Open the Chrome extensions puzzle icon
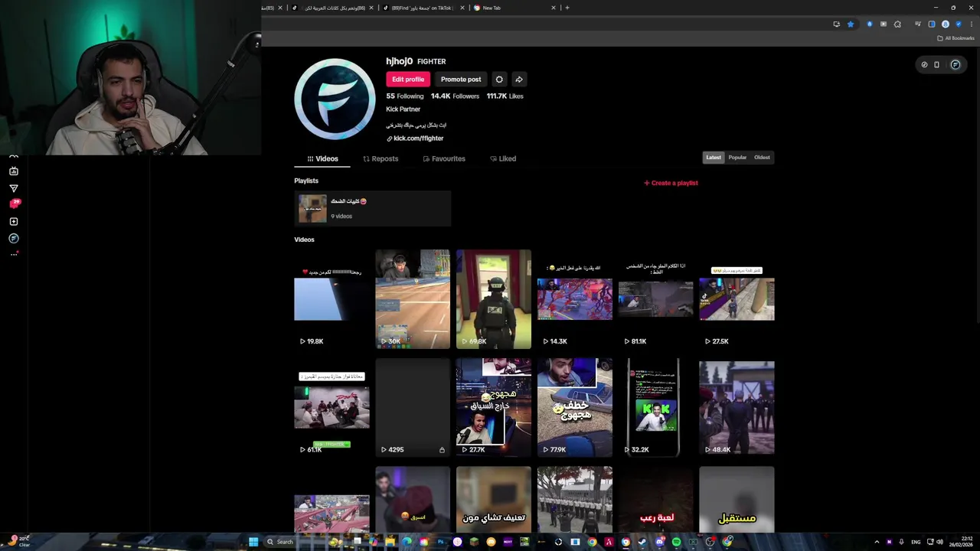Image resolution: width=980 pixels, height=551 pixels. point(897,24)
